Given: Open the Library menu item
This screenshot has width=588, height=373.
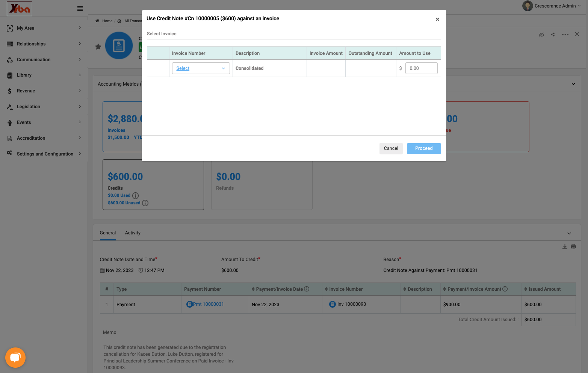Looking at the screenshot, I should click(x=44, y=75).
